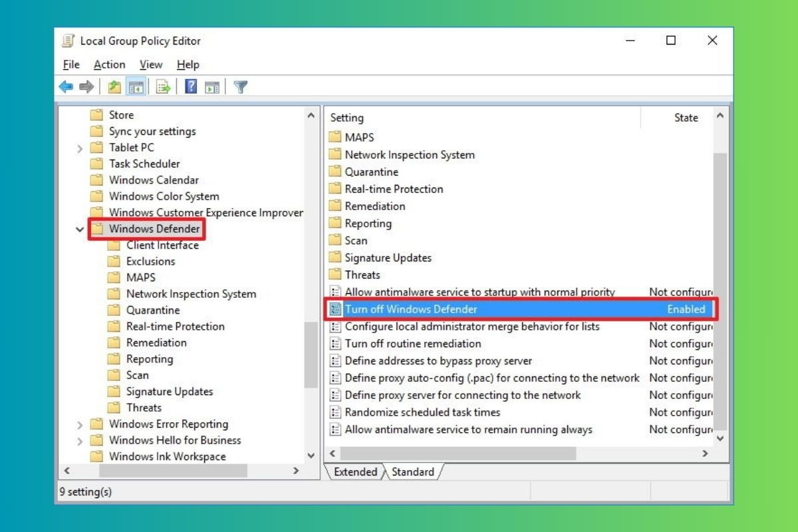Click policy icon for Define addresses to bypass proxy
Viewport: 798px width, 532px height.
(x=335, y=361)
